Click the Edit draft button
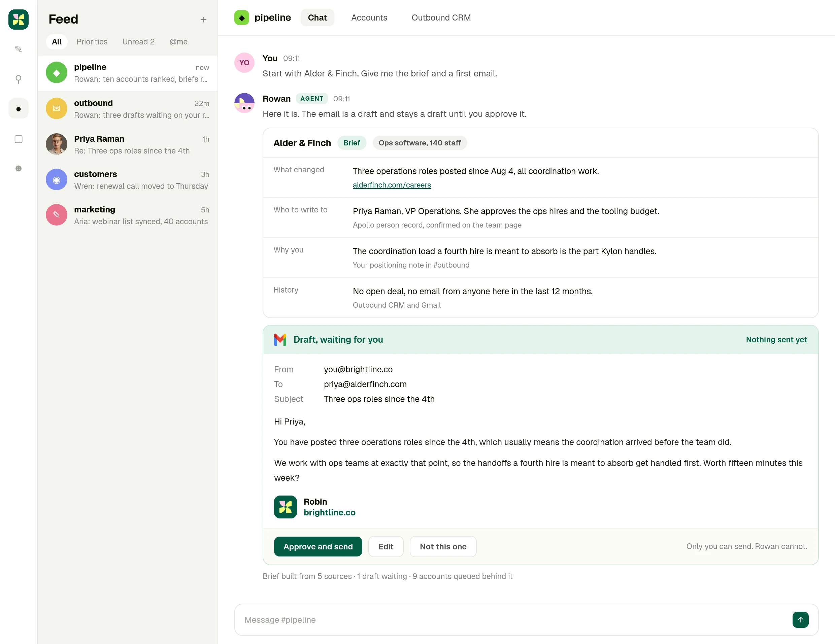835x644 pixels. (x=386, y=546)
